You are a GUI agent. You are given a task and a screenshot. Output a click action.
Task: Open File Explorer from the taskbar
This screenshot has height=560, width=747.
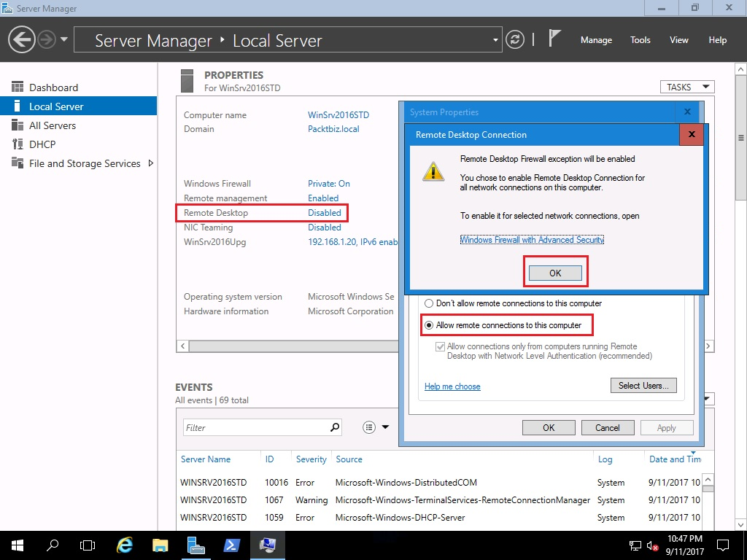coord(160,545)
